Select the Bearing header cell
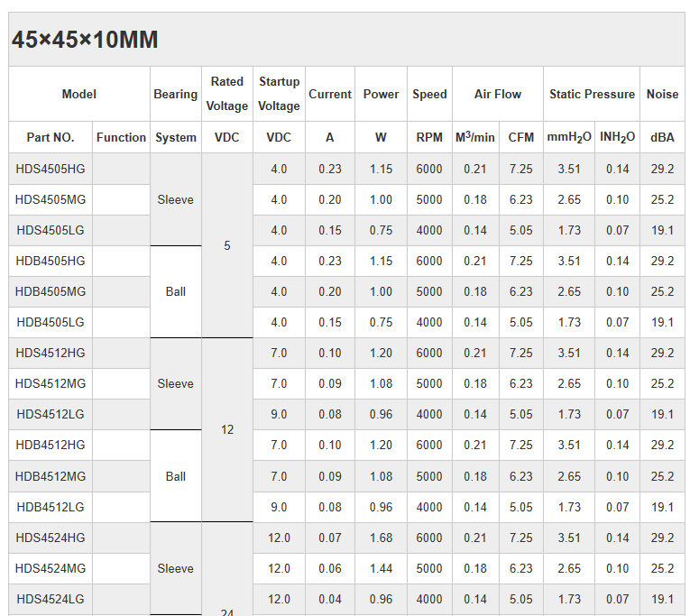This screenshot has height=616, width=690. [x=176, y=94]
